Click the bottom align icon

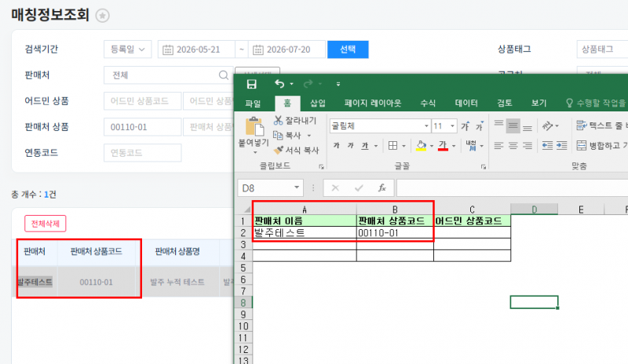pyautogui.click(x=528, y=126)
